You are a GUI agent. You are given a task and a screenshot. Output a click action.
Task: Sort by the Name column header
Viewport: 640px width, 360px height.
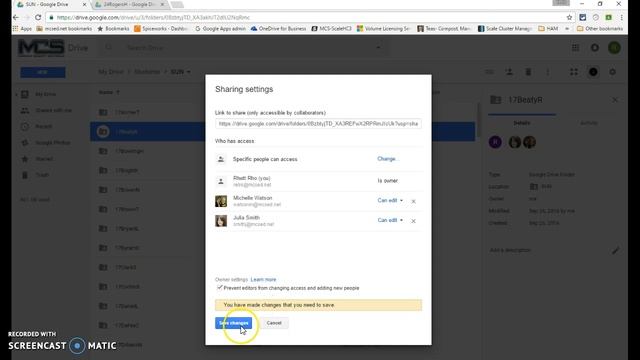(109, 92)
